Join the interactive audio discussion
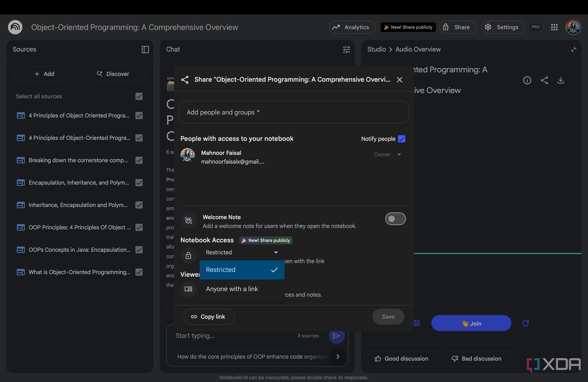The width and height of the screenshot is (588, 382). tap(471, 323)
